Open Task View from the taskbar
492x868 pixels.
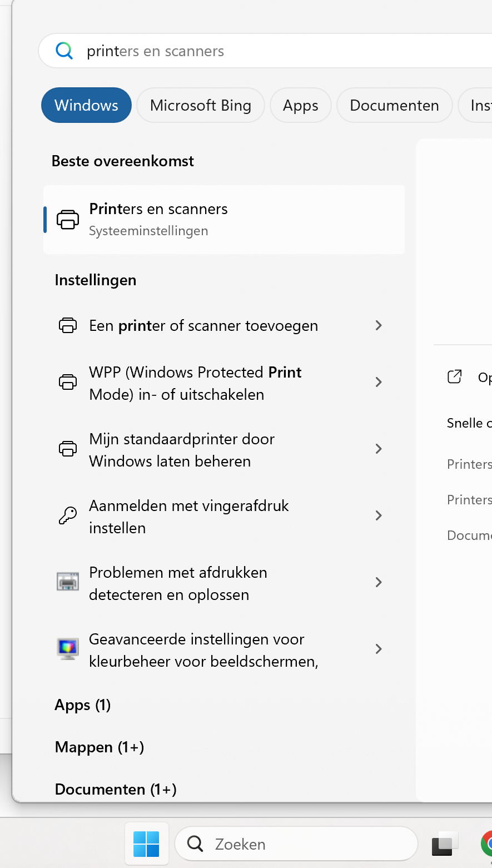coord(445,844)
